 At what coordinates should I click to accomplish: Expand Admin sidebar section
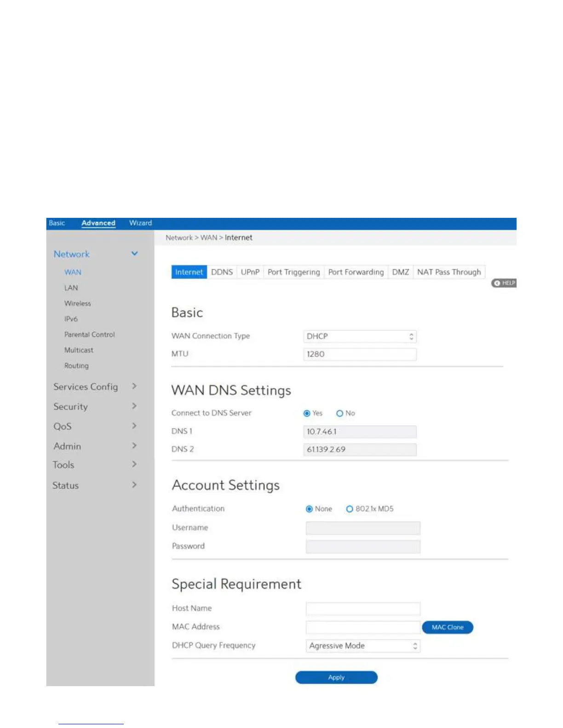[134, 445]
